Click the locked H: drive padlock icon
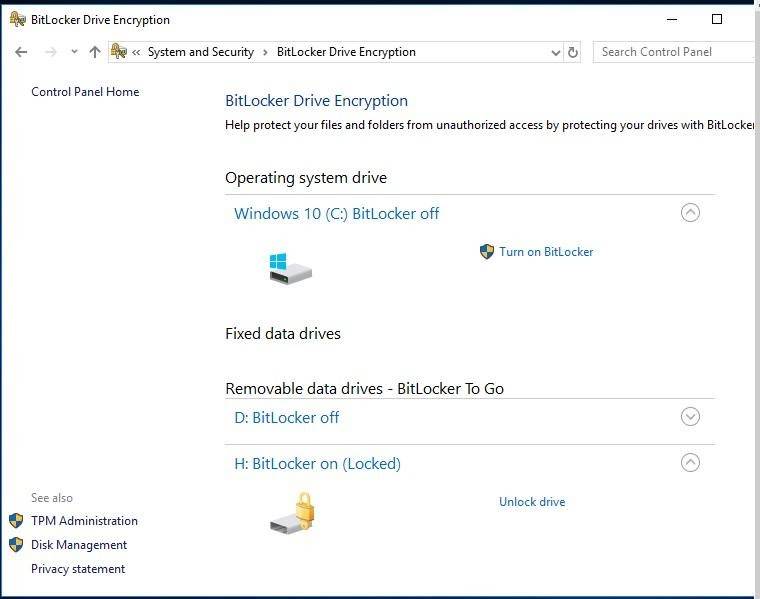The height and width of the screenshot is (599, 760). tap(293, 513)
